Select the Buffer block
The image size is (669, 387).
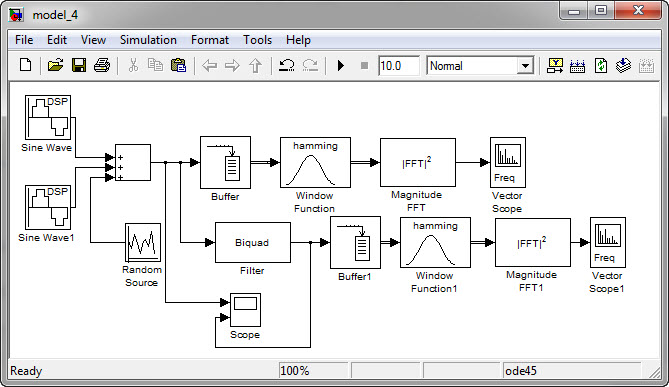(x=225, y=163)
